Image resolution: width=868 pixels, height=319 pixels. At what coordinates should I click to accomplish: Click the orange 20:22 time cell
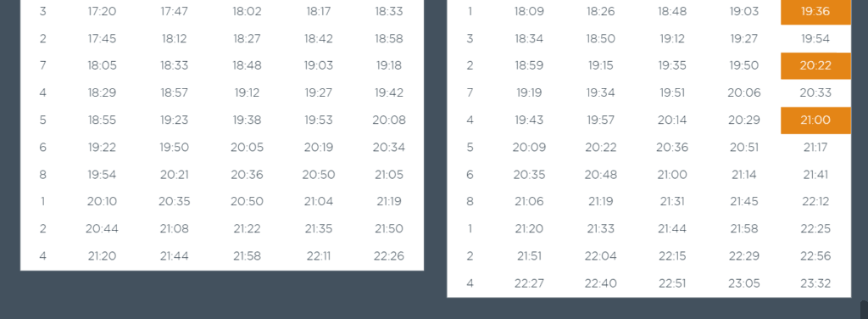pos(815,66)
